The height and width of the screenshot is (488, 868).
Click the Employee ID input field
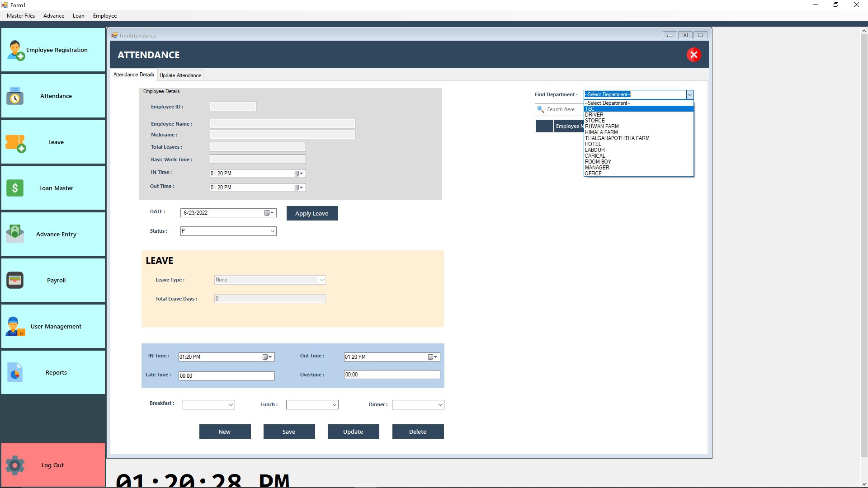click(233, 107)
